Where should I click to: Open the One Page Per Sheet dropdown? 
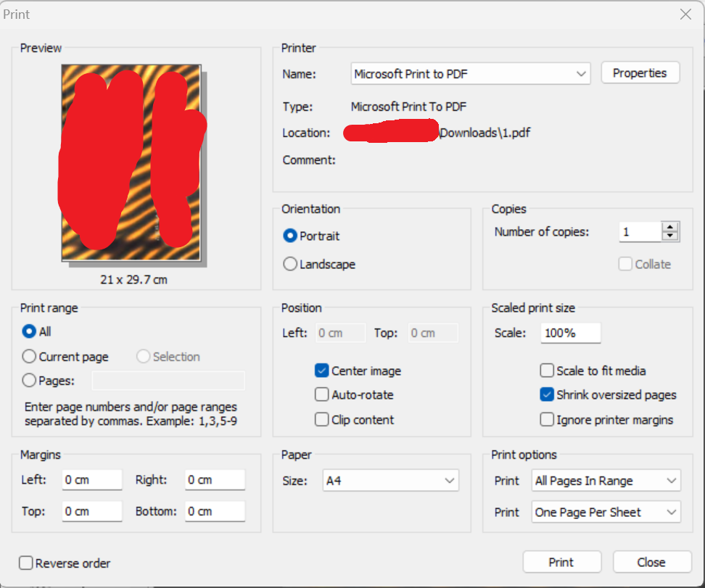point(606,512)
